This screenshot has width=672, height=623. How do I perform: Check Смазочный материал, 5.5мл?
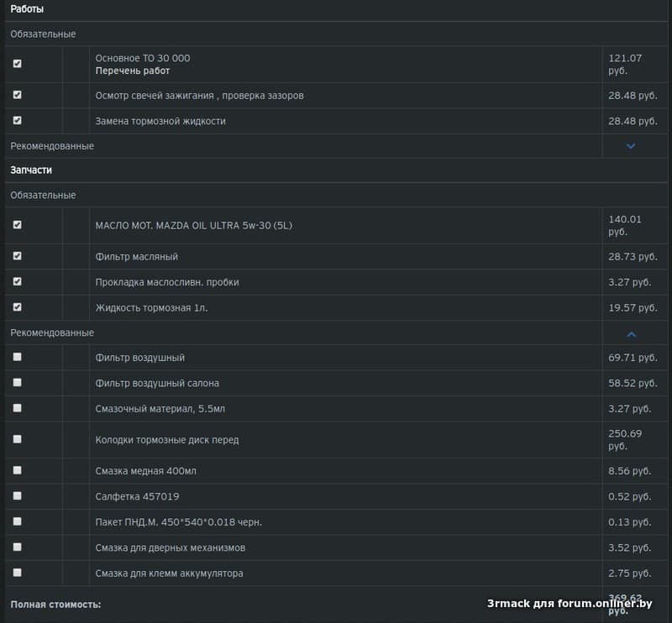18,408
